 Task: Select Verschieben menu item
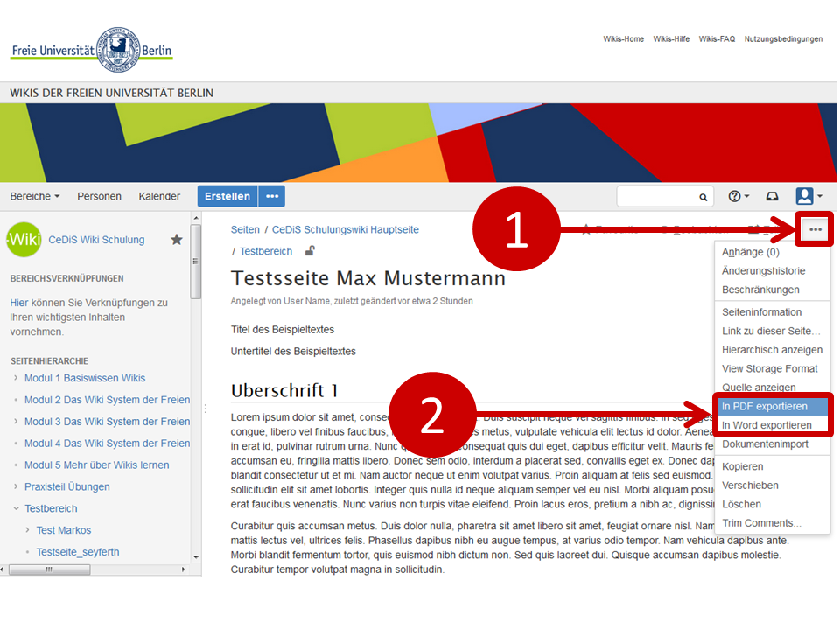[772, 485]
